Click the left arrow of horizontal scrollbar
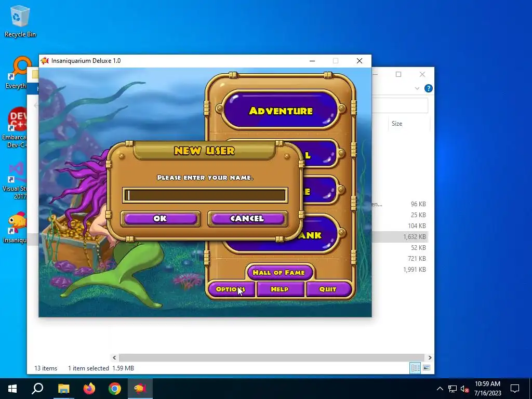Screen dimensions: 532x399 pyautogui.click(x=114, y=357)
